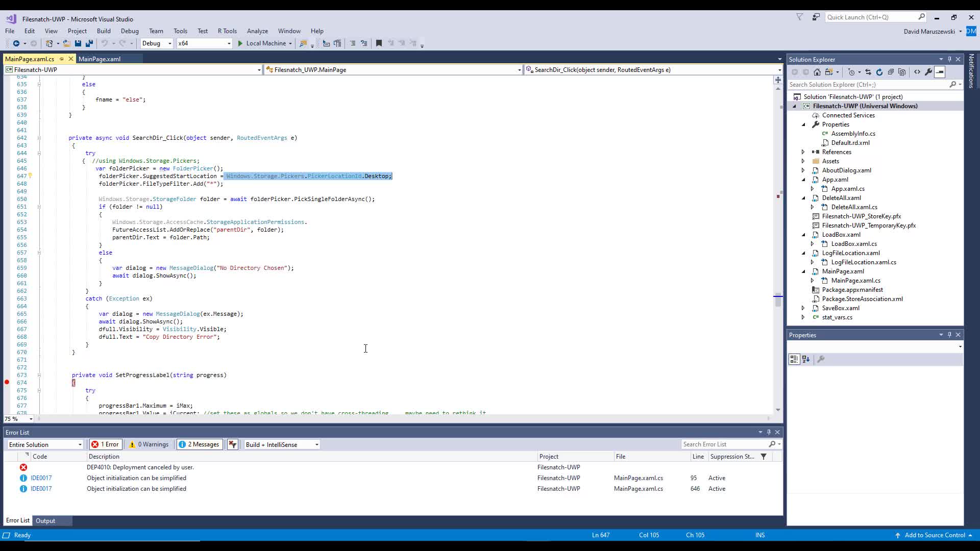The height and width of the screenshot is (551, 980).
Task: Pin the Solution Explorer panel
Action: click(949, 59)
